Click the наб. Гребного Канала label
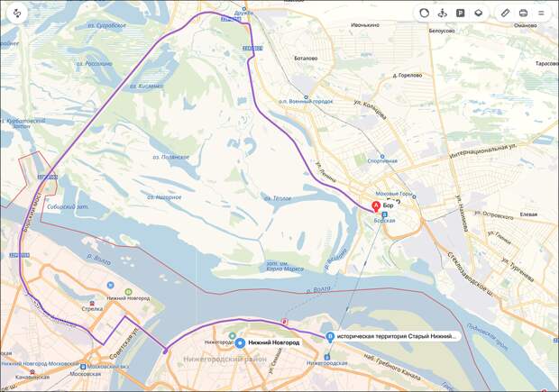Screen dimensions: 559x392 pos(392,367)
